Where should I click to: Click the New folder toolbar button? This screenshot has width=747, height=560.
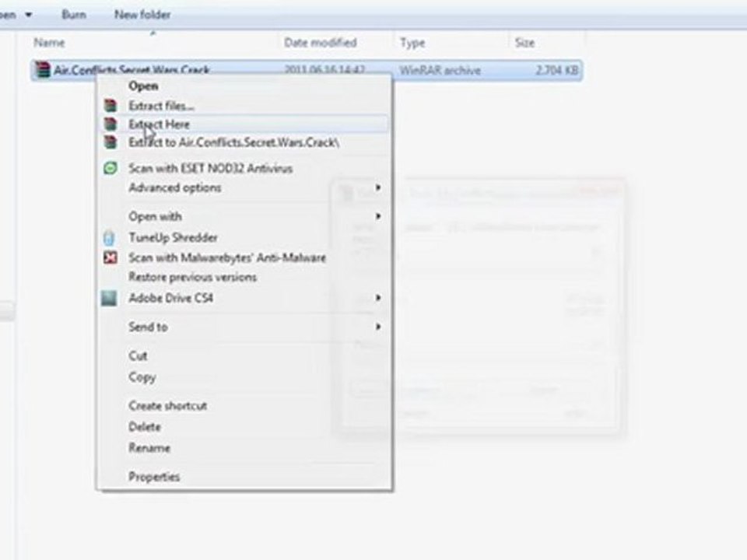142,15
